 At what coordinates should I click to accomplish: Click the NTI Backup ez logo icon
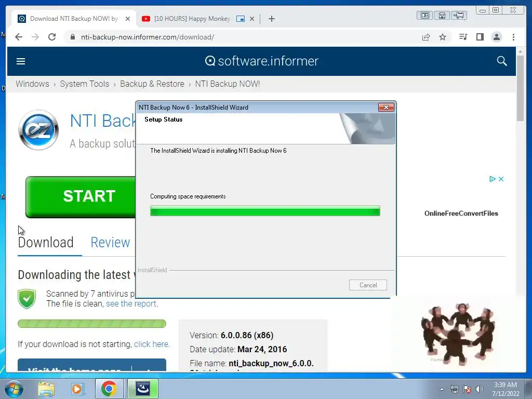(x=38, y=130)
